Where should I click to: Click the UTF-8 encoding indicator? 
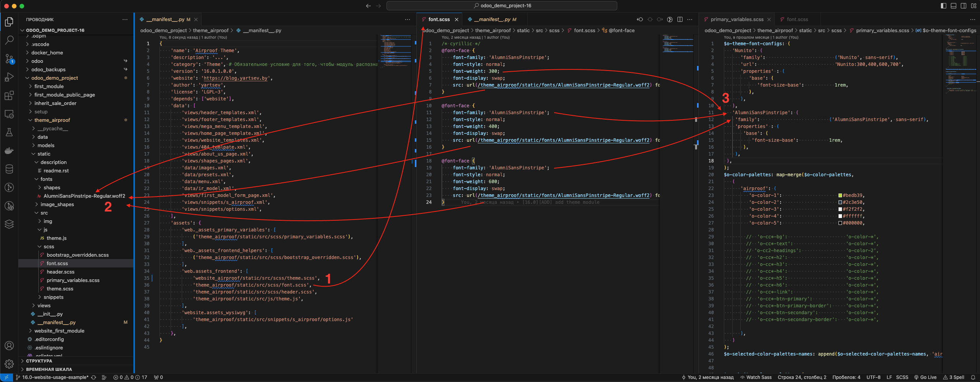(x=873, y=377)
